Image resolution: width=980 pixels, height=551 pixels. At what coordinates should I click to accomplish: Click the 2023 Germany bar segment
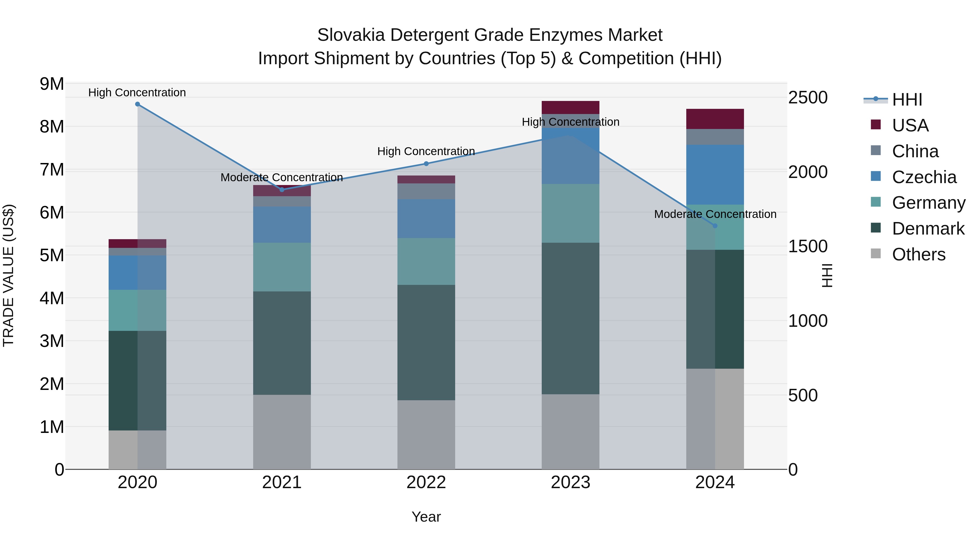click(571, 214)
